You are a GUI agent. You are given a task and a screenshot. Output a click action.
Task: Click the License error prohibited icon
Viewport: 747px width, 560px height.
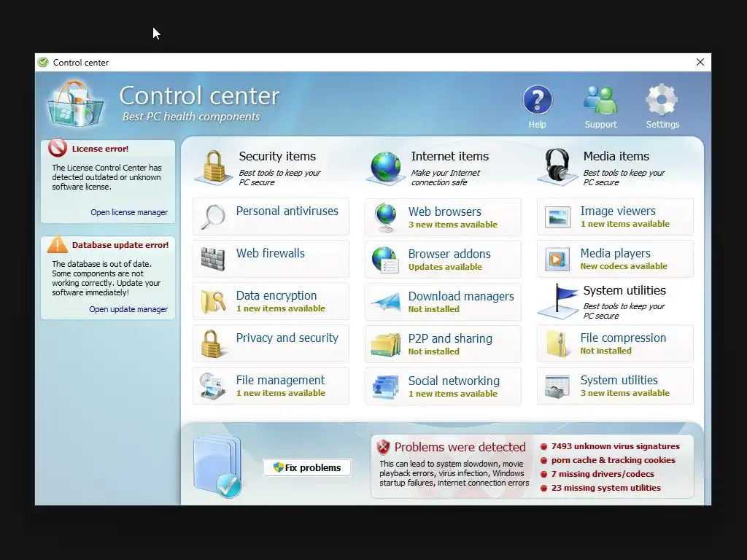pyautogui.click(x=58, y=147)
